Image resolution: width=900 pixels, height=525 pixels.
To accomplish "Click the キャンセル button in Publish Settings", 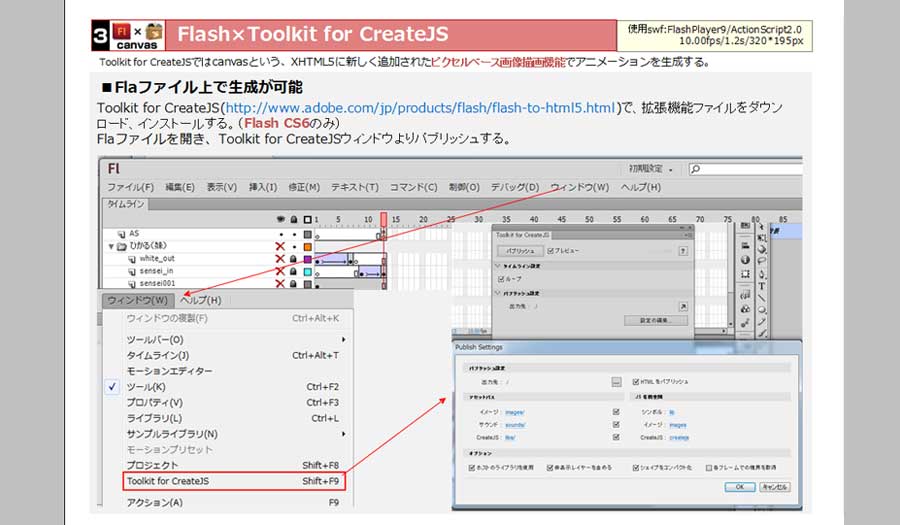I will 775,487.
